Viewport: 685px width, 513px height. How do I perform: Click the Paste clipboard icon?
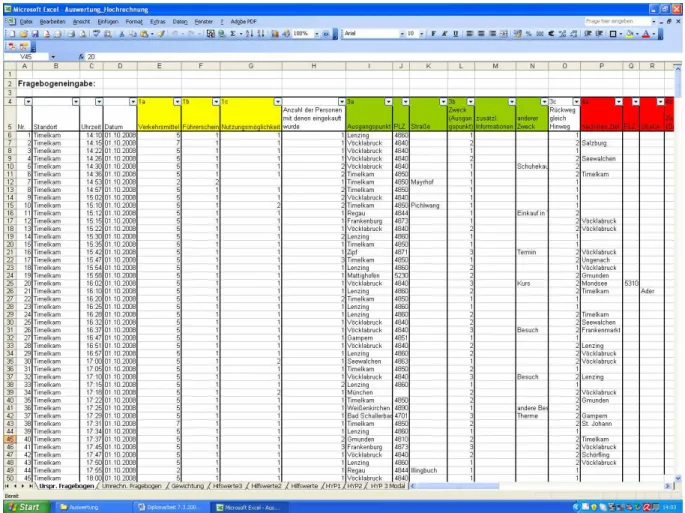point(144,34)
